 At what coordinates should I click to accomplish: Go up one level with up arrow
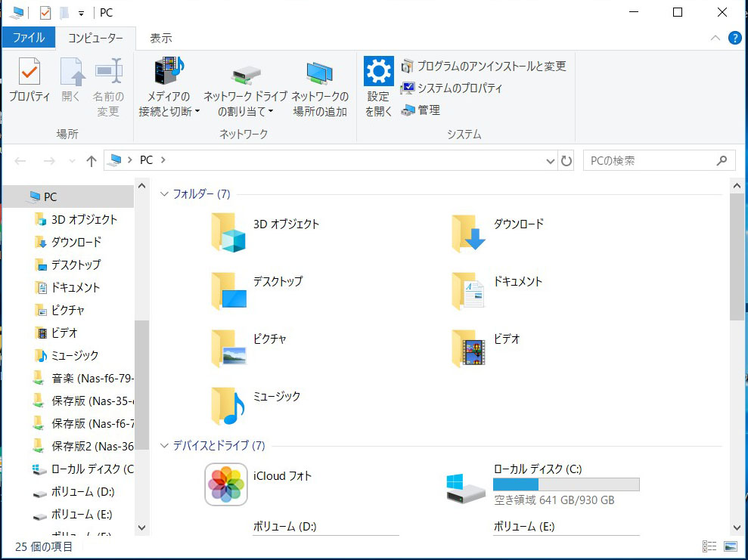click(91, 161)
